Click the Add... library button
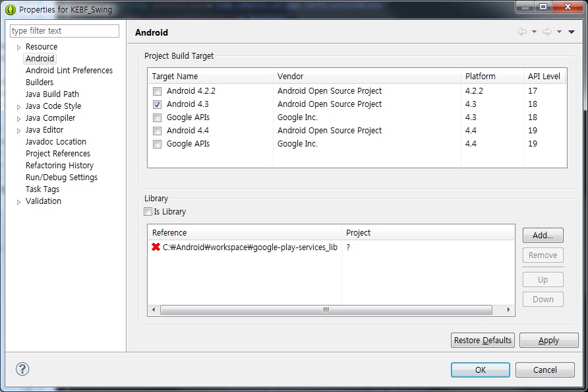This screenshot has width=588, height=392. click(x=543, y=236)
